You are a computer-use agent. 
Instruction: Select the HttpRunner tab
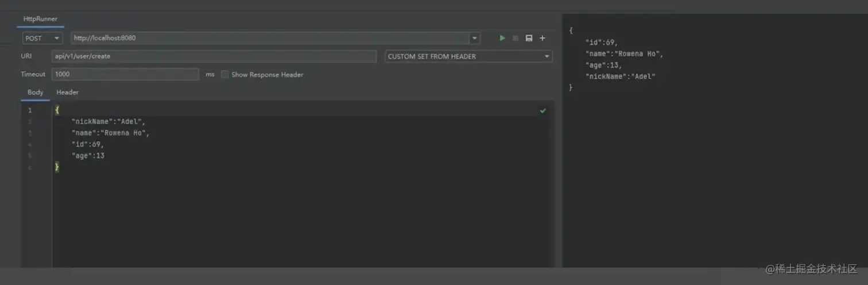click(x=40, y=19)
